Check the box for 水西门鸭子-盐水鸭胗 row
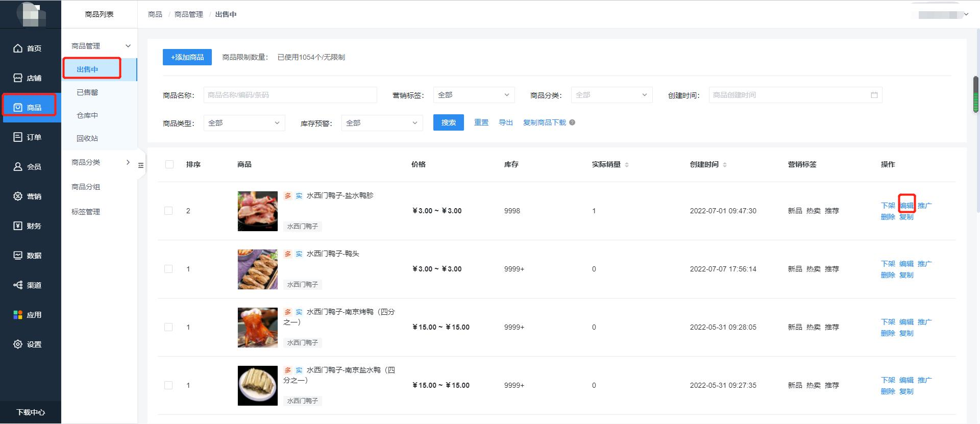Image resolution: width=980 pixels, height=424 pixels. (168, 211)
